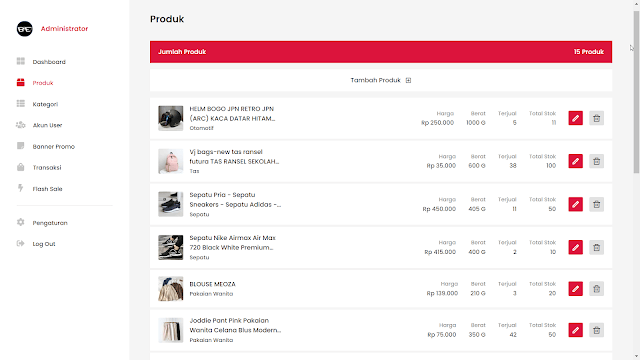Delete the HELM BOGO JPN RETRO product
This screenshot has height=360, width=640.
point(596,118)
